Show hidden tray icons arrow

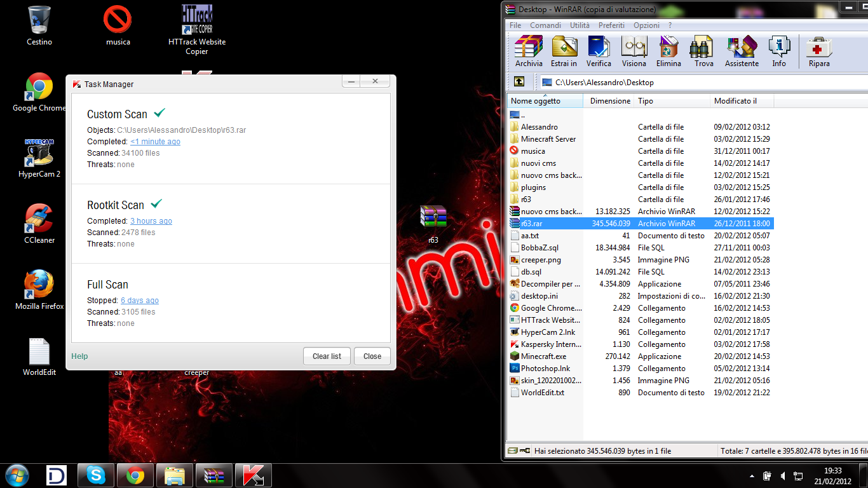tap(752, 476)
